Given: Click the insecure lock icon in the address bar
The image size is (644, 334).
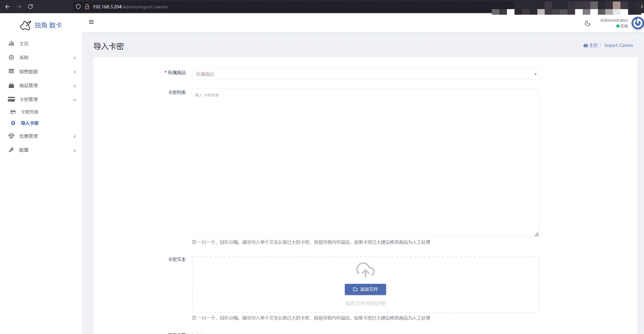Looking at the screenshot, I should click(x=87, y=7).
